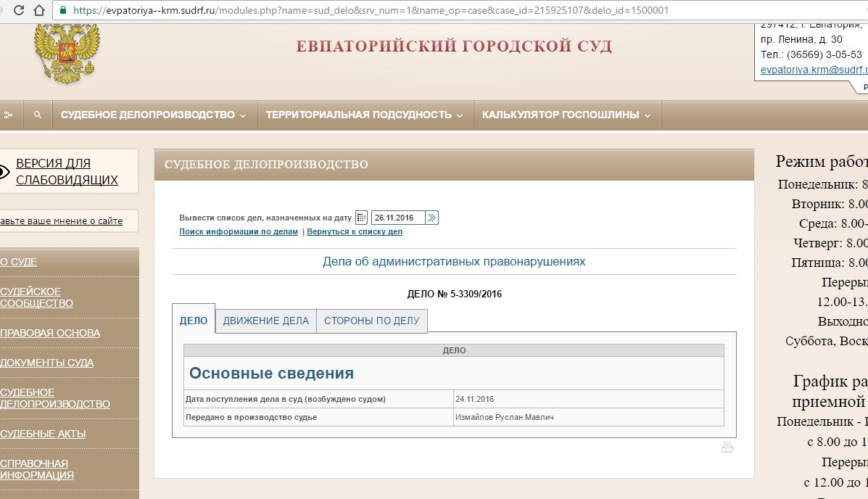This screenshot has height=499, width=868.
Task: Open the Версия для слабовидящих link
Action: coord(67,172)
